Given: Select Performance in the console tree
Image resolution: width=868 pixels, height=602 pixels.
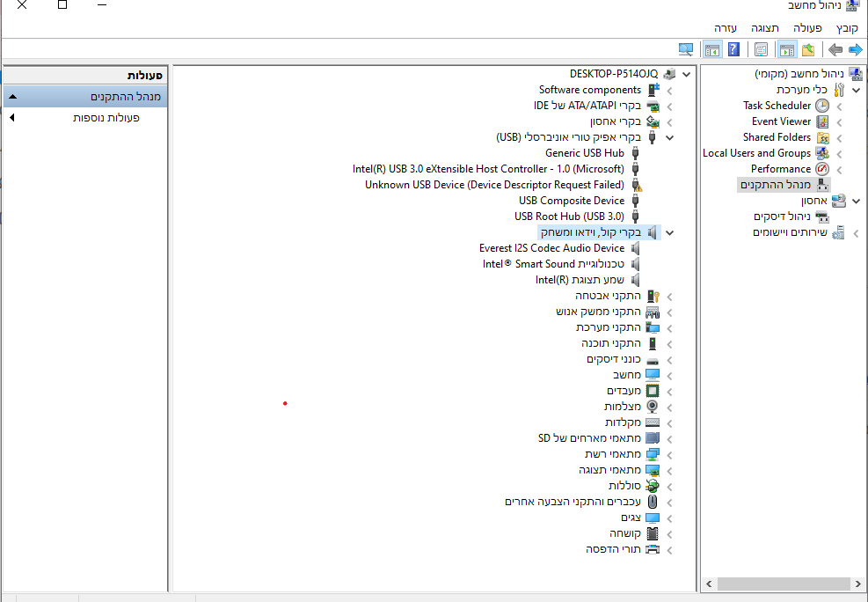Looking at the screenshot, I should click(x=780, y=169).
